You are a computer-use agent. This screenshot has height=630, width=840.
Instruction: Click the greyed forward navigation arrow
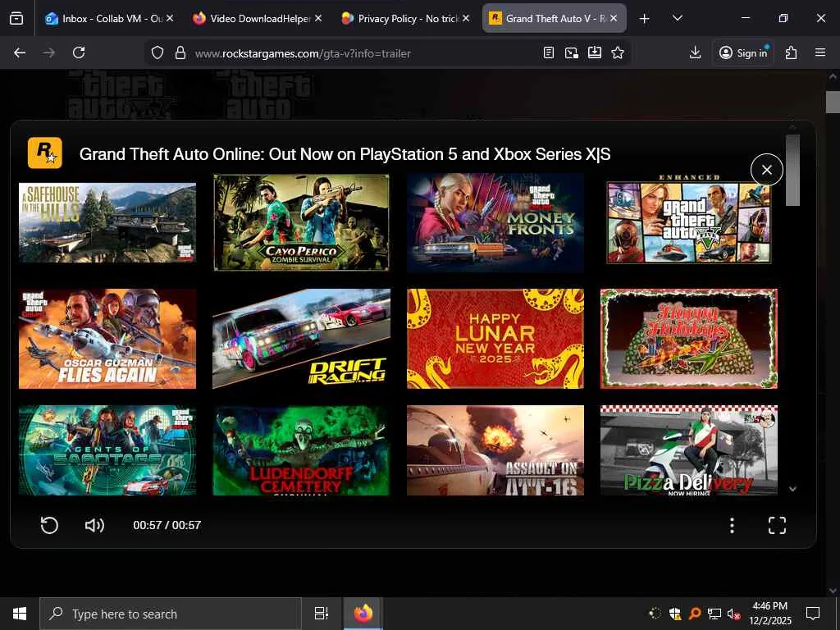click(x=48, y=52)
